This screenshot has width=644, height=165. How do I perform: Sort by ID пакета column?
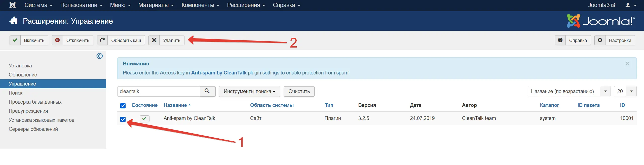coord(588,105)
